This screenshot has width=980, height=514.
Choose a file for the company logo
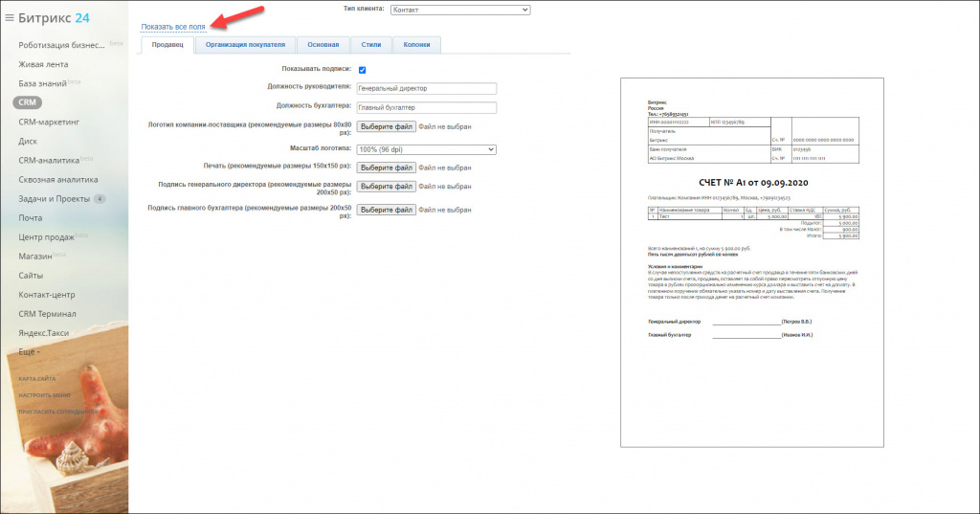386,126
